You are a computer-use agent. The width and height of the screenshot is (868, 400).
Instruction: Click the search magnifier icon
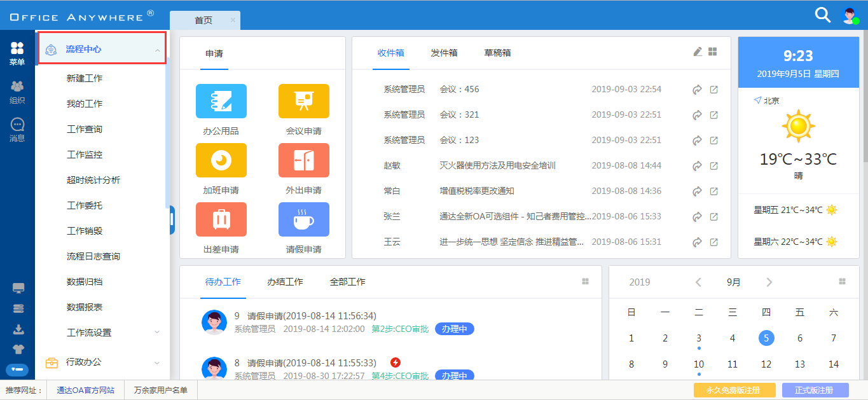[x=822, y=15]
